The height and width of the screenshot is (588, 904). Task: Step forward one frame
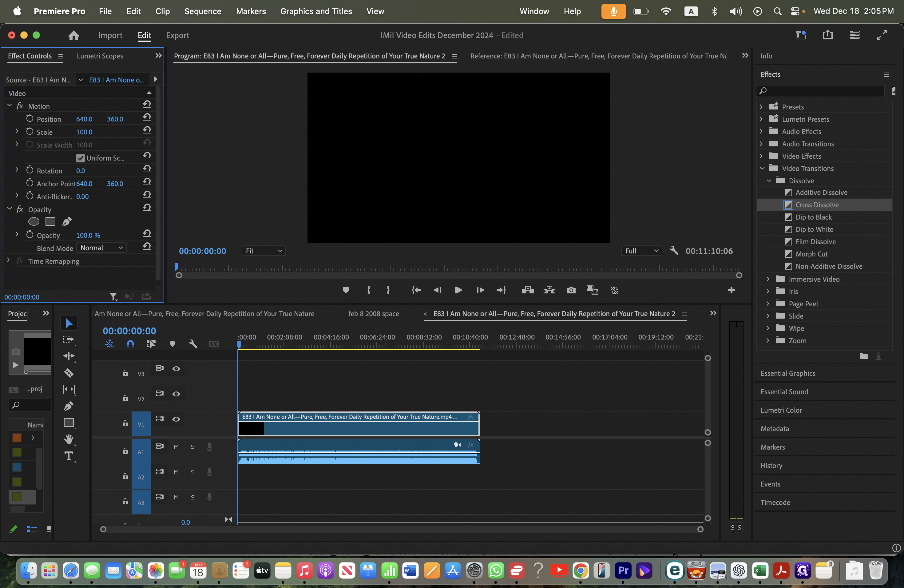(480, 290)
